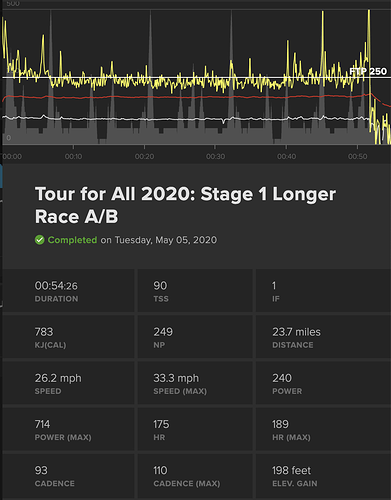This screenshot has width=391, height=500.
Task: Click the Completed status text
Action: (x=72, y=240)
